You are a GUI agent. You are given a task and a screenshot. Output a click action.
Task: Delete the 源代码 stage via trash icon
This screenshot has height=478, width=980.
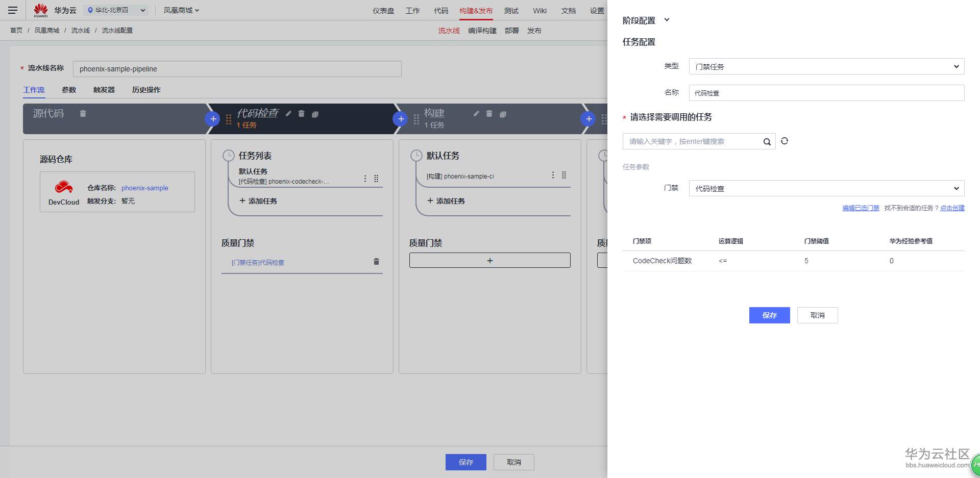(x=83, y=113)
